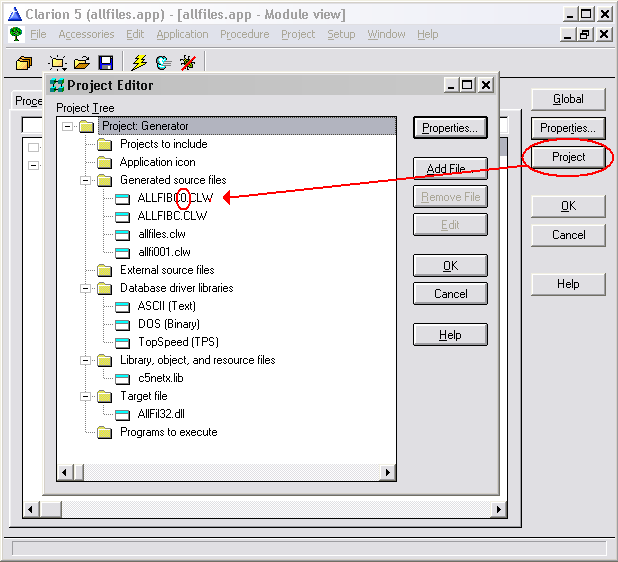Select the TopSpeed (TPS) driver entry

178,342
